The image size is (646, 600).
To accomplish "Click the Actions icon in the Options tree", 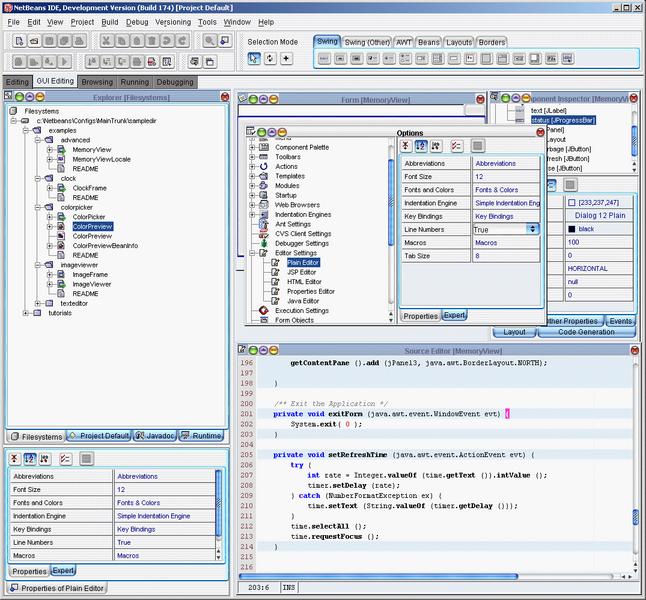I will coord(264,166).
